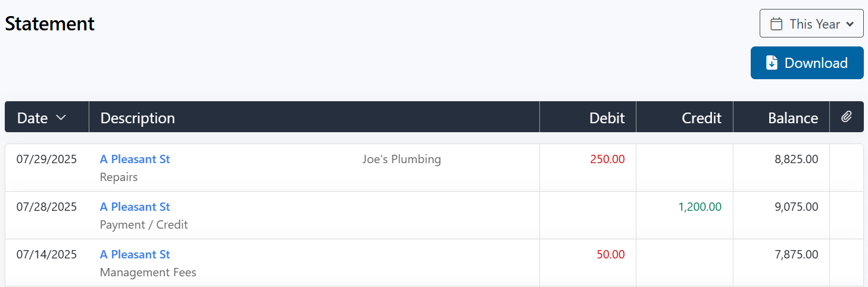Click Joe's Plumbing vendor text
868x287 pixels.
point(401,159)
